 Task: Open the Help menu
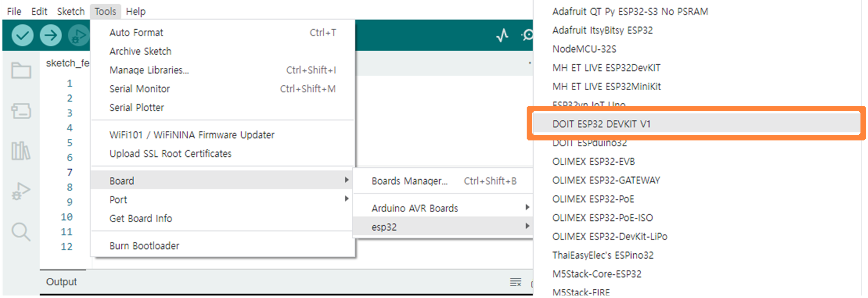coord(136,11)
